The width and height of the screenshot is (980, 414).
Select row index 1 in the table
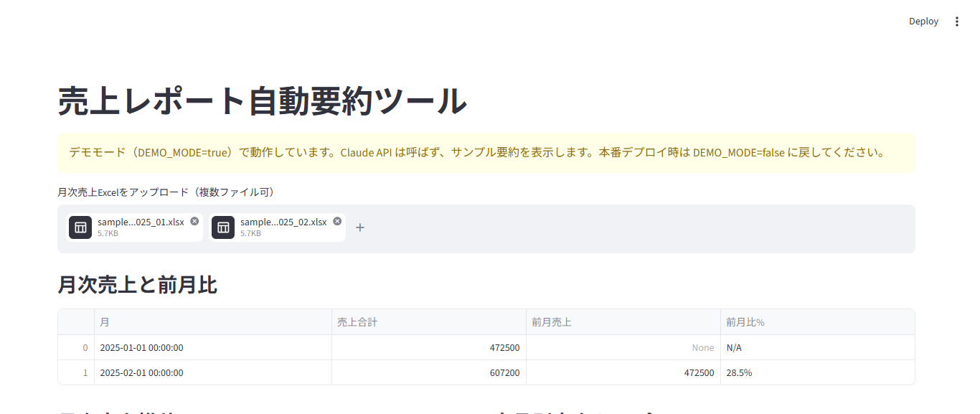76,372
